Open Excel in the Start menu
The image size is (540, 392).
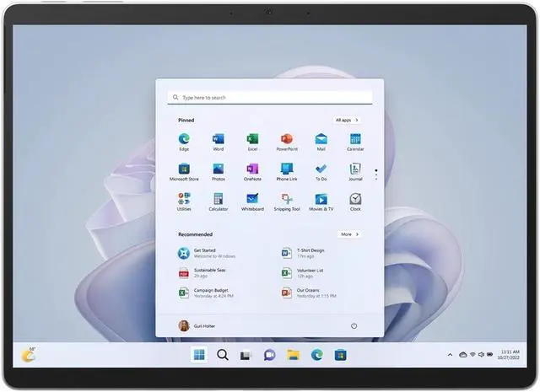point(252,139)
